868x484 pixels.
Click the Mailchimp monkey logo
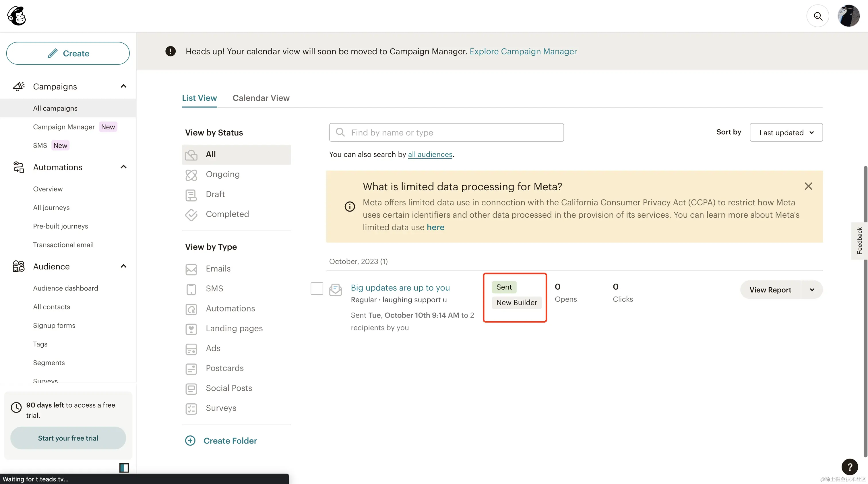pos(17,16)
